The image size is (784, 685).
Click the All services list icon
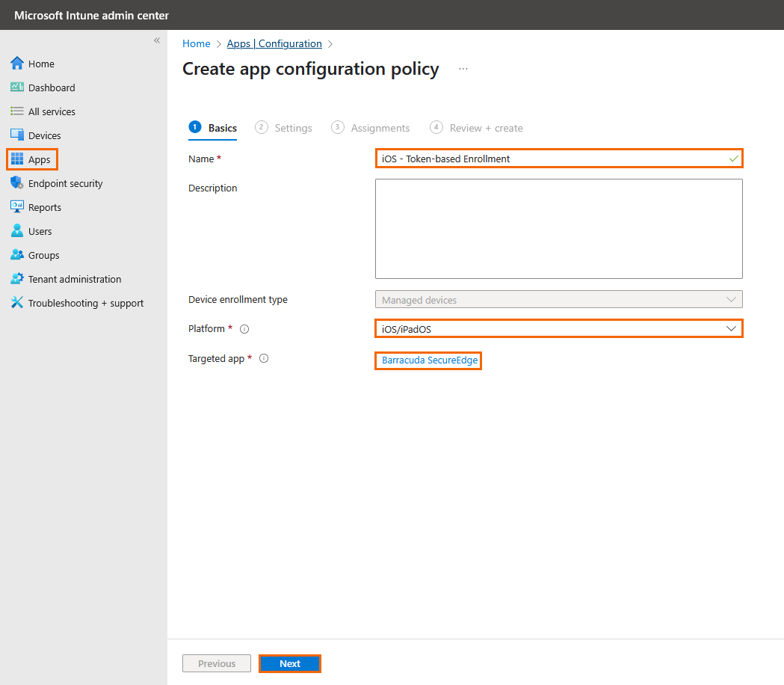click(x=17, y=111)
